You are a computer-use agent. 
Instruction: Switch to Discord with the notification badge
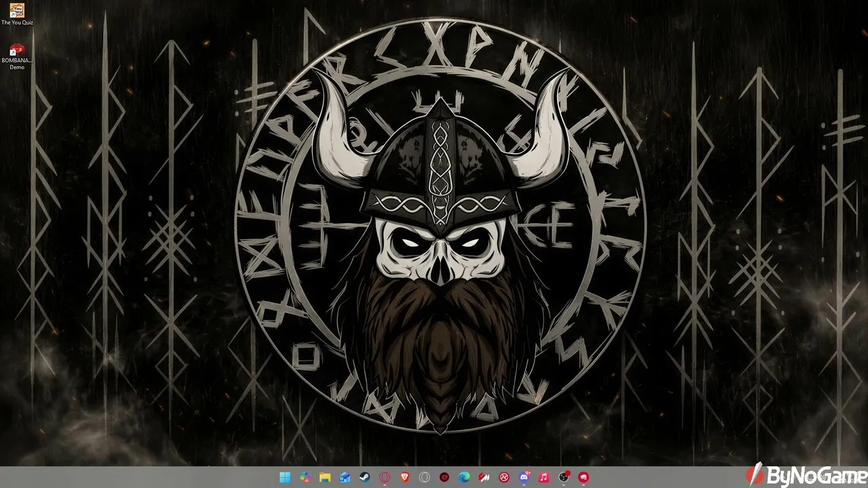click(x=524, y=477)
